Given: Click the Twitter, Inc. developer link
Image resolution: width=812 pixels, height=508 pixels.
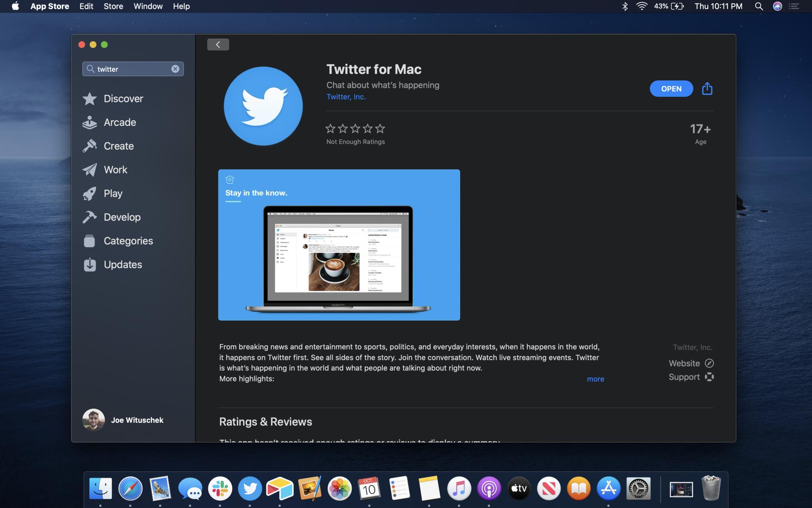Looking at the screenshot, I should (x=345, y=96).
